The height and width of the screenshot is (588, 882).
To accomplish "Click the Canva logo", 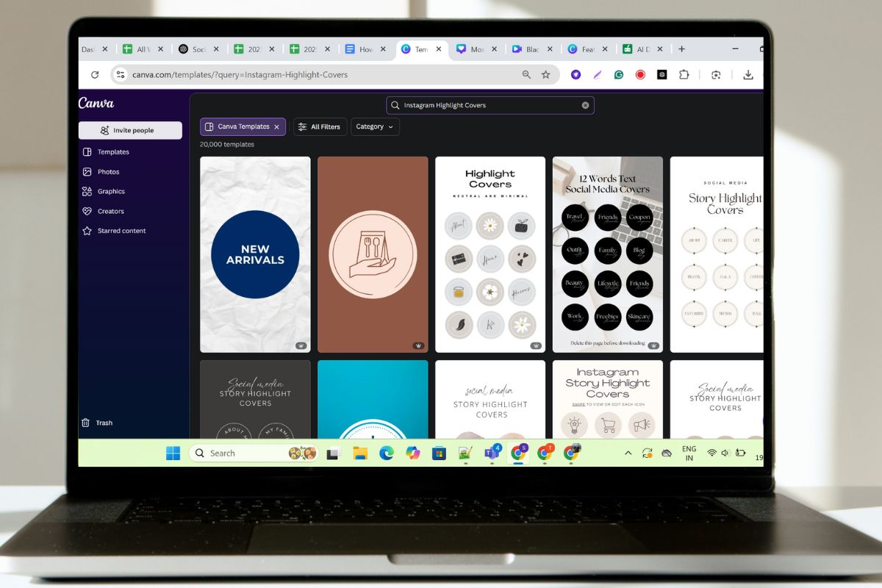I will click(x=96, y=104).
